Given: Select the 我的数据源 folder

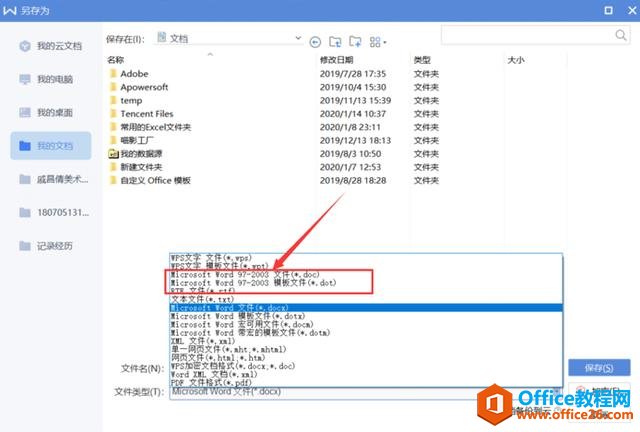Looking at the screenshot, I should (136, 154).
